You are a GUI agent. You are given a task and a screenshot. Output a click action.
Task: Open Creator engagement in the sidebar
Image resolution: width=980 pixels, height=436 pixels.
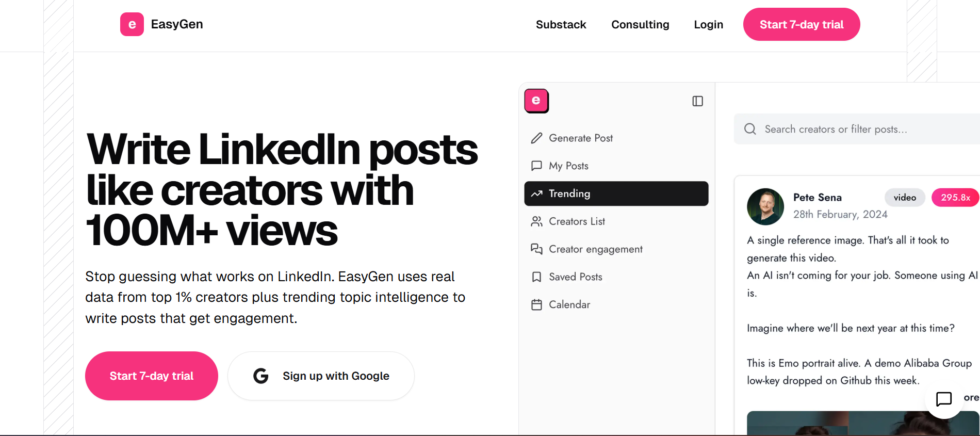coord(616,249)
